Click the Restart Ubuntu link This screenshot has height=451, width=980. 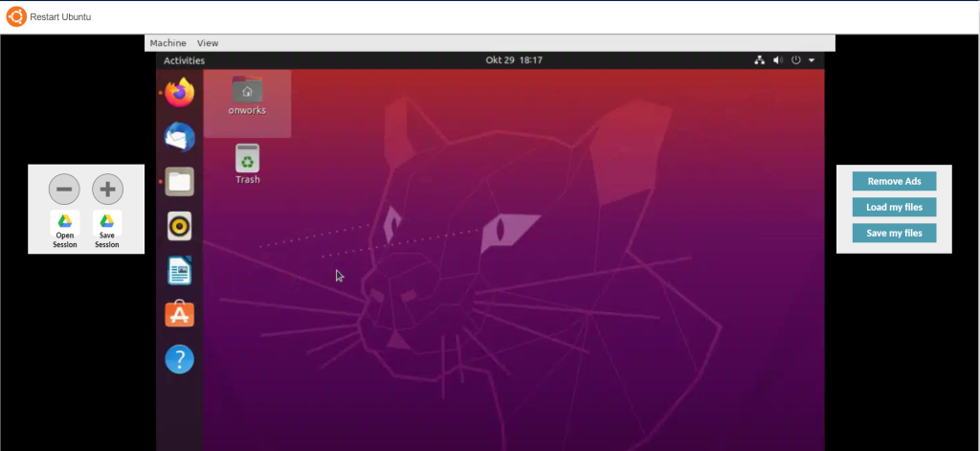click(60, 17)
